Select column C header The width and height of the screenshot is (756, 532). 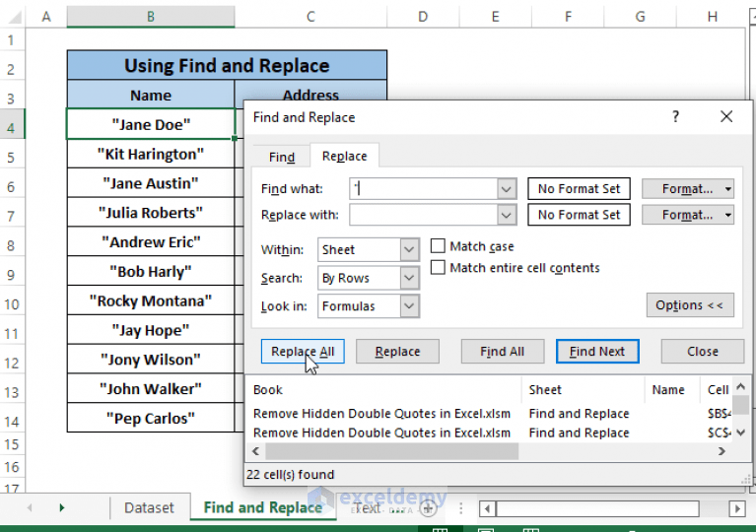310,17
